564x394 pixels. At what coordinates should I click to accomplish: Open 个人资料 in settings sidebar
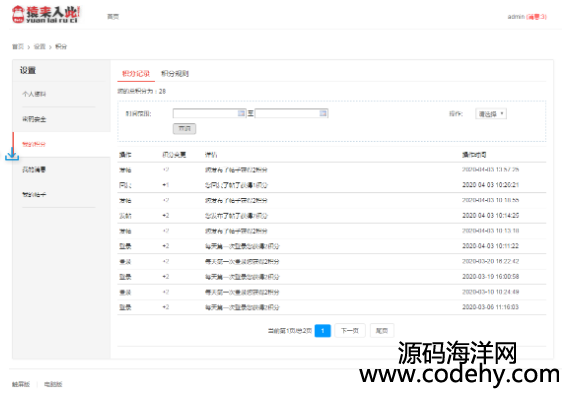34,94
